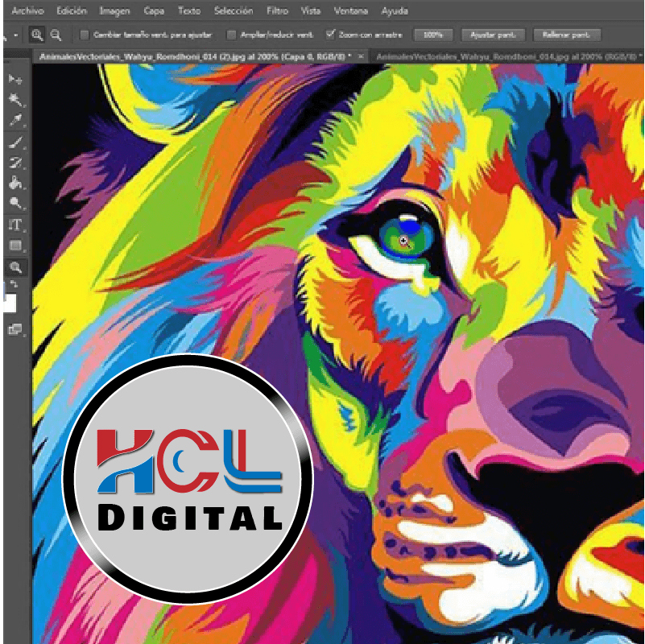Open the tool preset picker arrow
The height and width of the screenshot is (644, 645).
pyautogui.click(x=15, y=35)
